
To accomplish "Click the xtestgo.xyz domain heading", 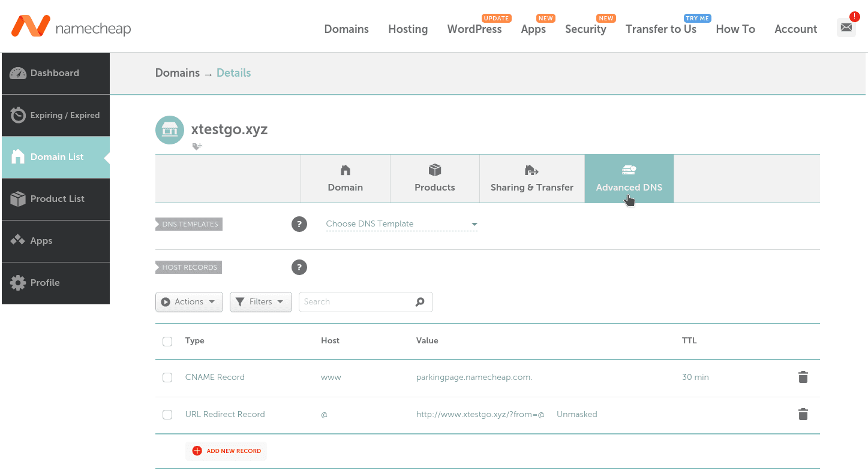I will click(x=229, y=129).
